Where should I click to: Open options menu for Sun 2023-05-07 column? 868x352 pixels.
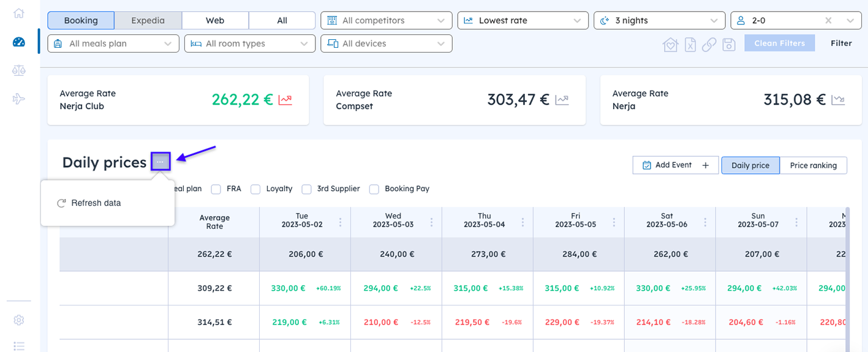(x=797, y=222)
